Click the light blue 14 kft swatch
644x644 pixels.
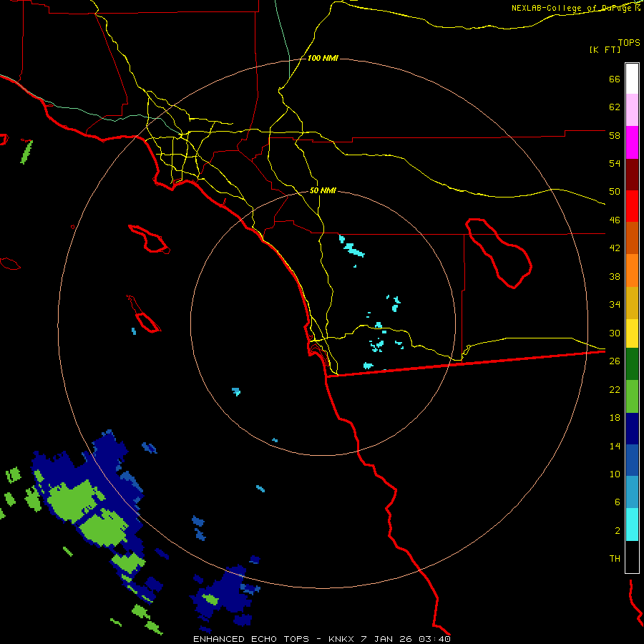tap(632, 492)
